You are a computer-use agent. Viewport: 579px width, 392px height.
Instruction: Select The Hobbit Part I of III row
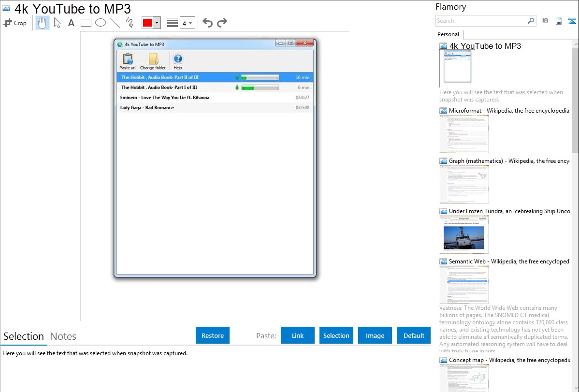click(215, 87)
